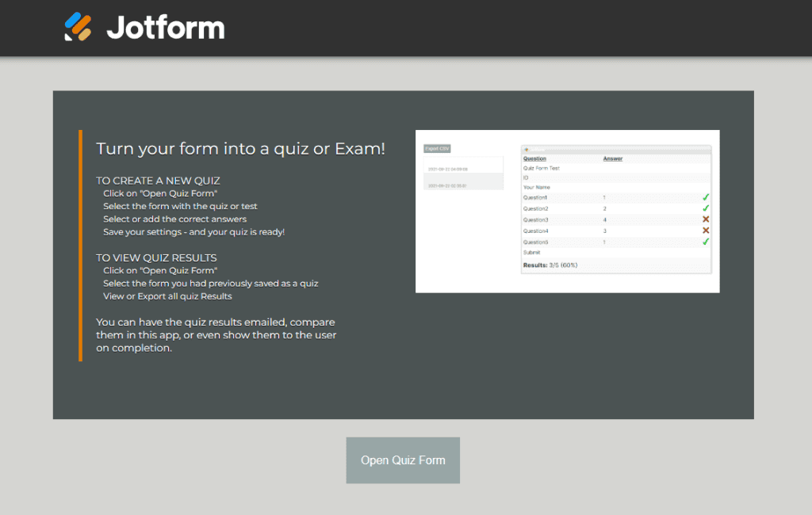Click the paragraph about quiz results emailed
This screenshot has height=515, width=812.
pyautogui.click(x=216, y=335)
